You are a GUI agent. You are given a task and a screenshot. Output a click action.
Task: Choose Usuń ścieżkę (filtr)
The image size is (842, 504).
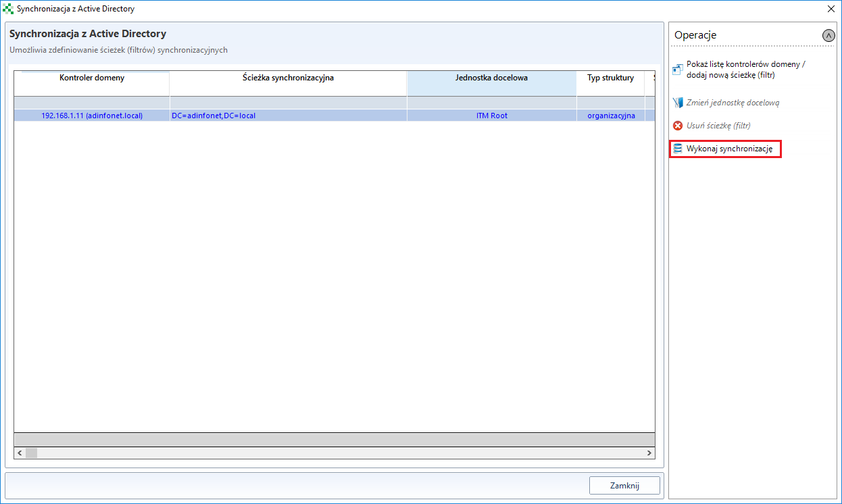point(718,126)
